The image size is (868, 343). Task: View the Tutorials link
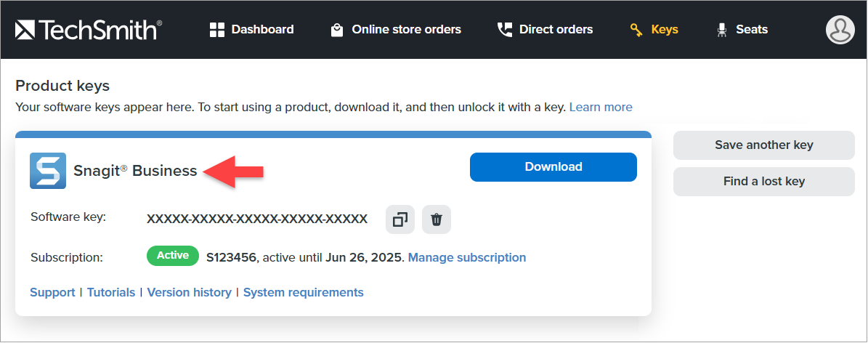111,292
